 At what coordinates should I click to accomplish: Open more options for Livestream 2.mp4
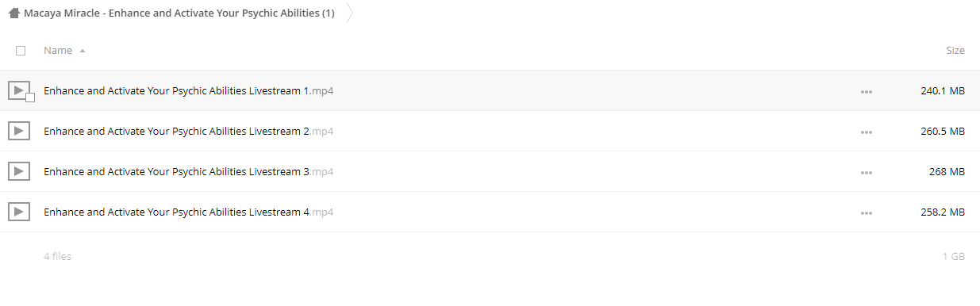866,132
